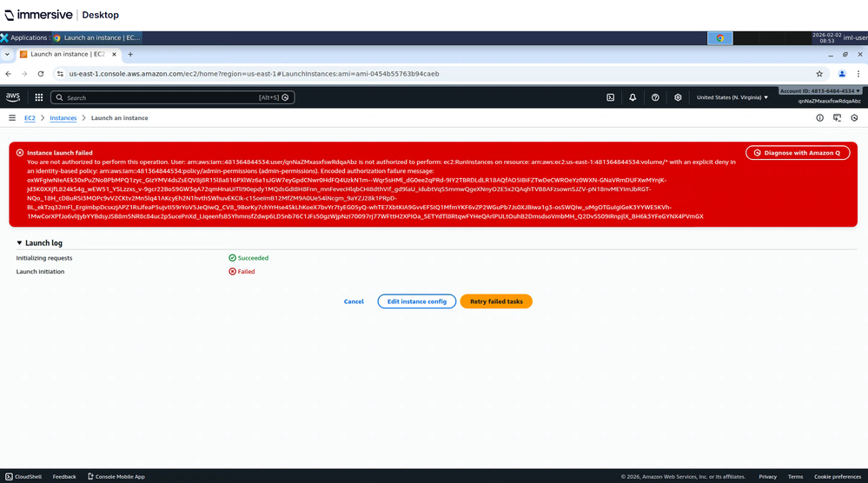Image resolution: width=868 pixels, height=483 pixels.
Task: Open the notifications bell
Action: 633,97
